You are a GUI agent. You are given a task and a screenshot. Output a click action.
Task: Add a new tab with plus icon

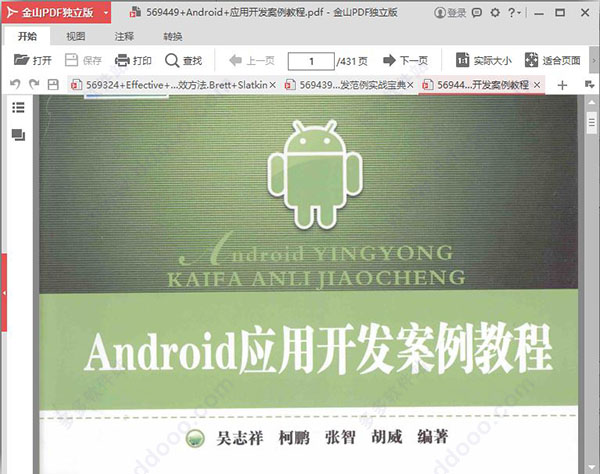[562, 85]
